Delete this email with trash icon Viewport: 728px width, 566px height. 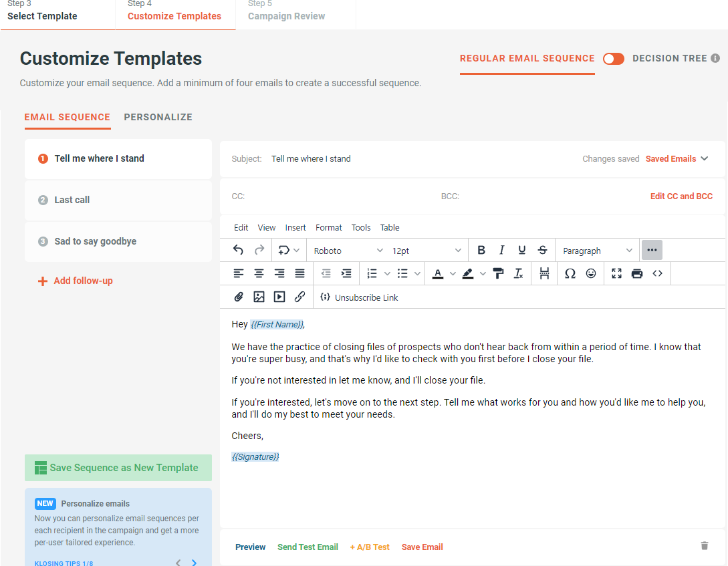pyautogui.click(x=705, y=545)
